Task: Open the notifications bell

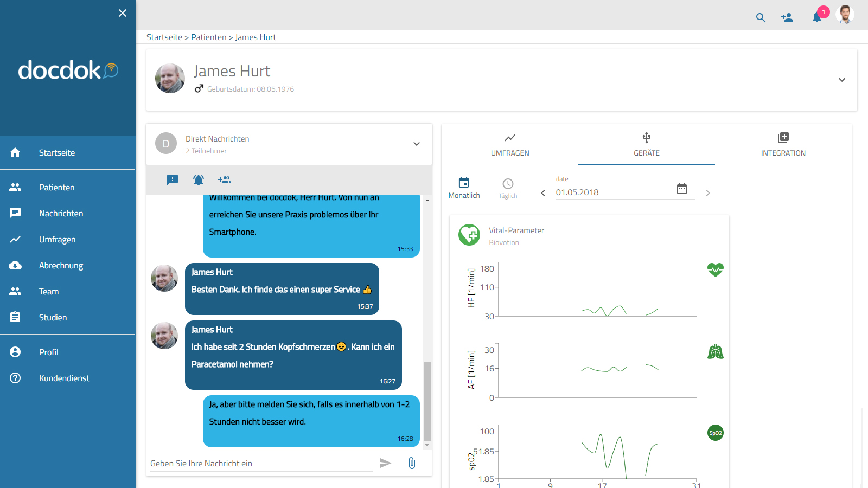Action: pyautogui.click(x=817, y=17)
